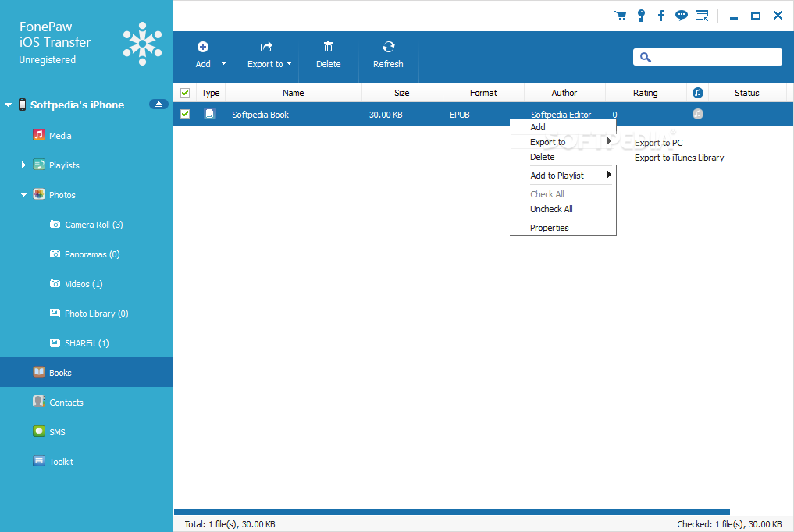Screen dimensions: 794x532
Task: Click the Delete trash can icon
Action: tap(328, 47)
